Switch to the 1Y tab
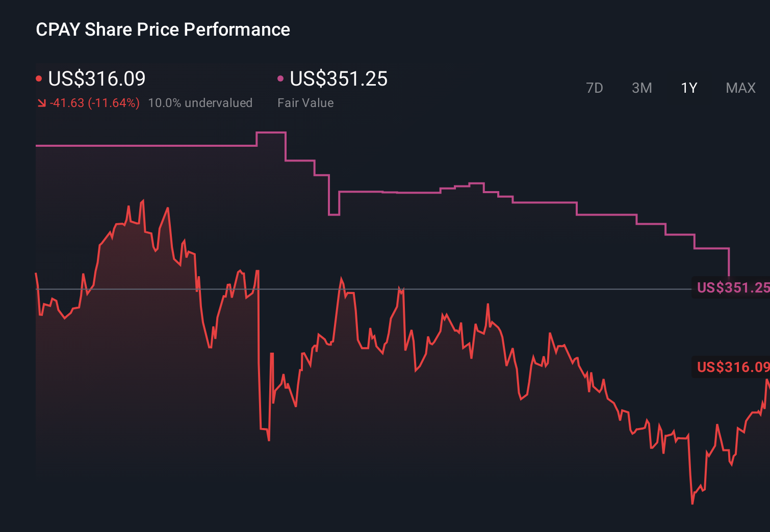Viewport: 770px width, 532px height. click(688, 88)
